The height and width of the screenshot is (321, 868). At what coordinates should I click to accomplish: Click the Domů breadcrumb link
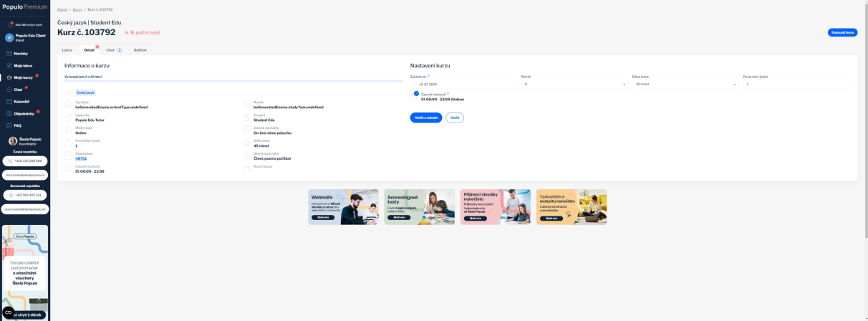point(62,9)
